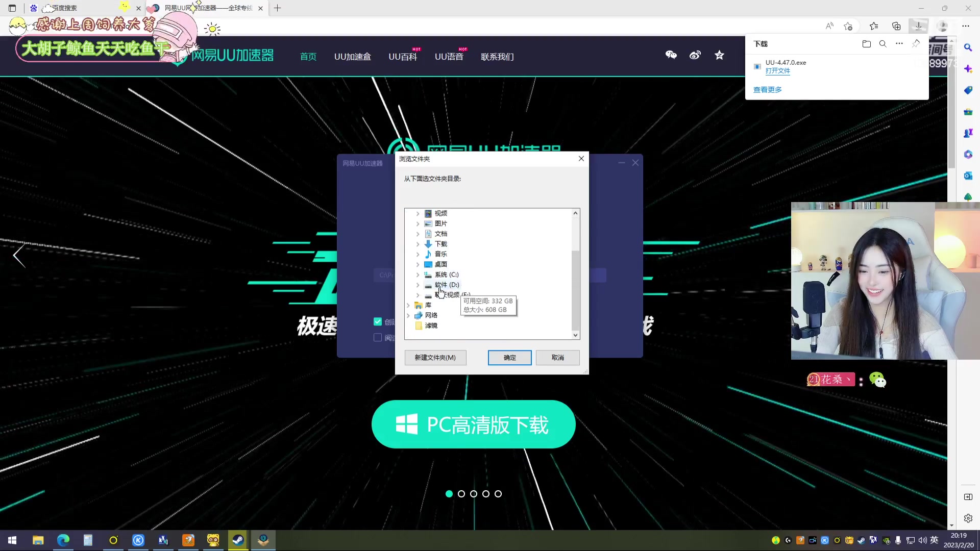Expand the 网络 tree node

(x=408, y=315)
